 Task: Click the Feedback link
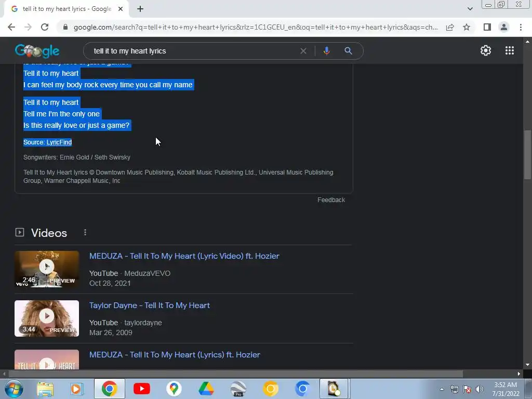click(x=331, y=200)
